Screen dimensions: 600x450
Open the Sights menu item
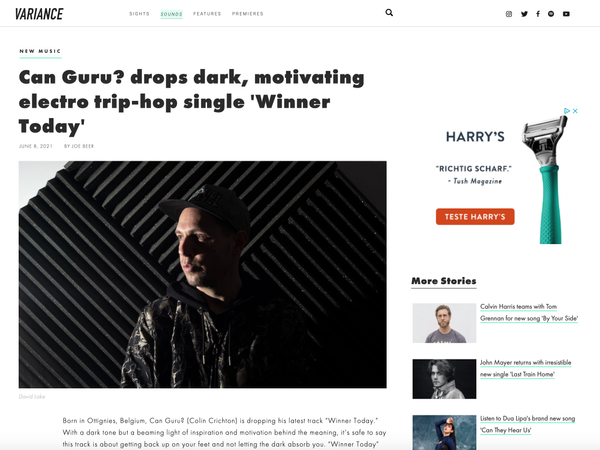139,14
